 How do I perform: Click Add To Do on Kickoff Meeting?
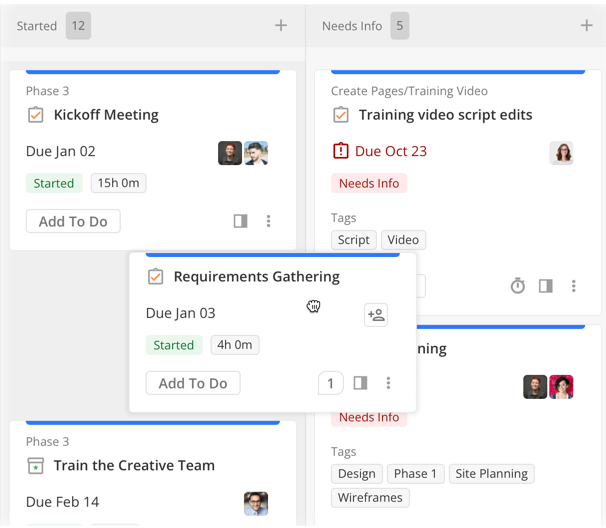[73, 221]
